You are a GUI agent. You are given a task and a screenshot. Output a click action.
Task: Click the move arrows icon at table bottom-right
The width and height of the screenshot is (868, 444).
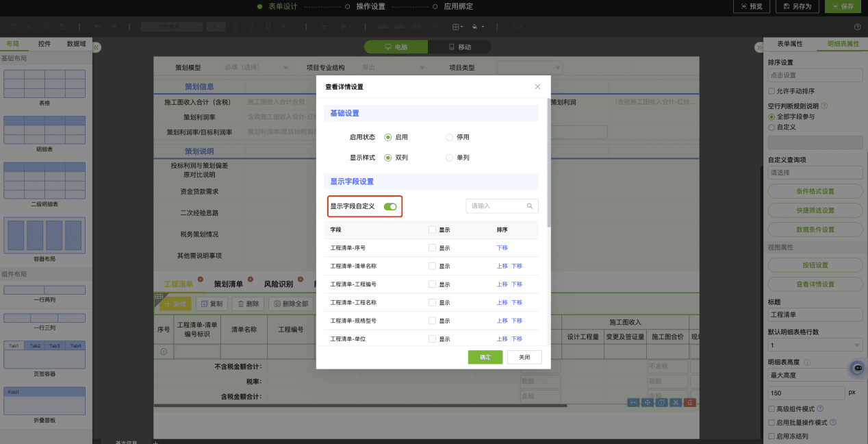(x=647, y=402)
